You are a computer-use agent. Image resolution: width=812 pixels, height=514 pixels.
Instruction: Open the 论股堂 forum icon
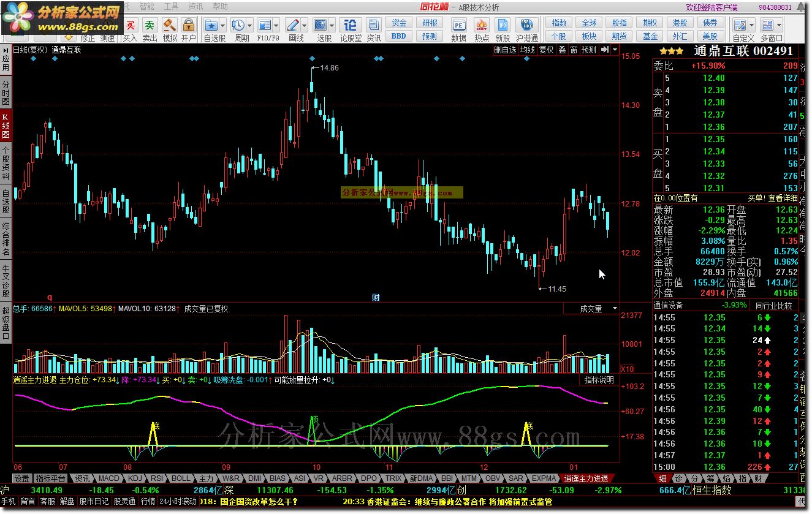click(351, 25)
